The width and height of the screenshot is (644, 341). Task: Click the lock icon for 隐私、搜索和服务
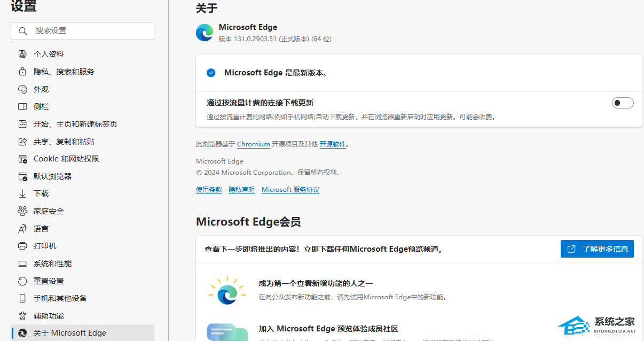[22, 72]
